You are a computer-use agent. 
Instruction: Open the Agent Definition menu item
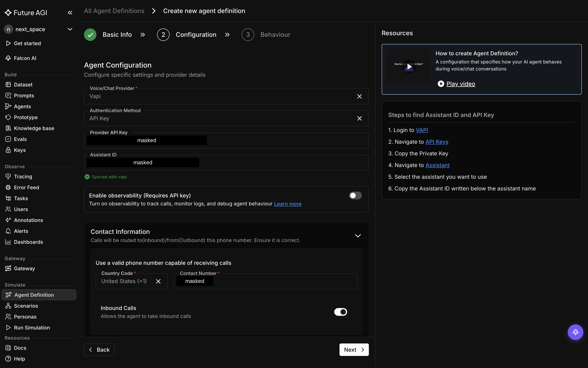pos(39,295)
